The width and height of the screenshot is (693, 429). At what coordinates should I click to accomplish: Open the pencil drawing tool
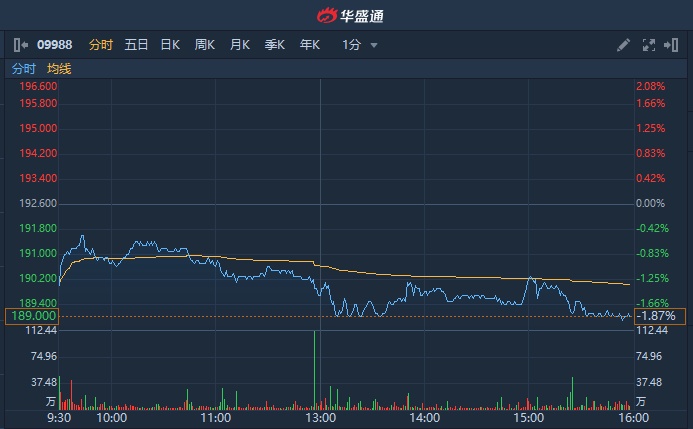tap(623, 45)
